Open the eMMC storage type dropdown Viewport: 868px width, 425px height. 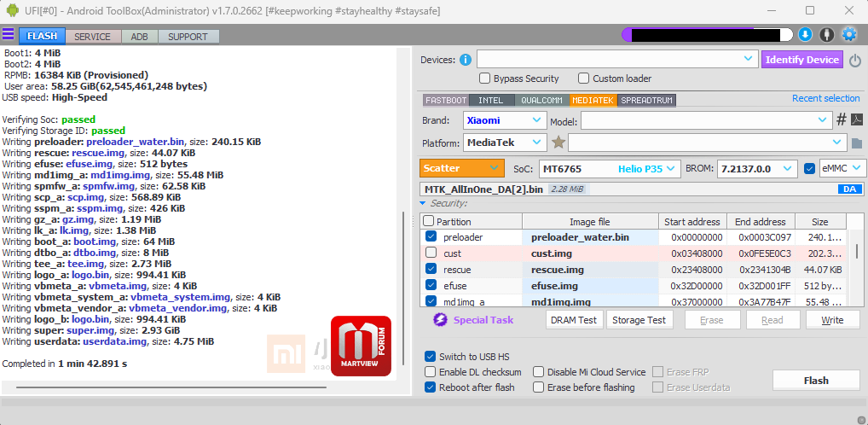coord(842,168)
